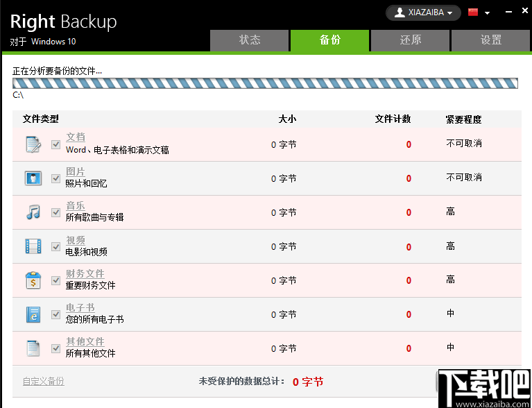Click the 中 priority in 电子书 row
Image resolution: width=532 pixels, height=408 pixels.
pos(450,313)
